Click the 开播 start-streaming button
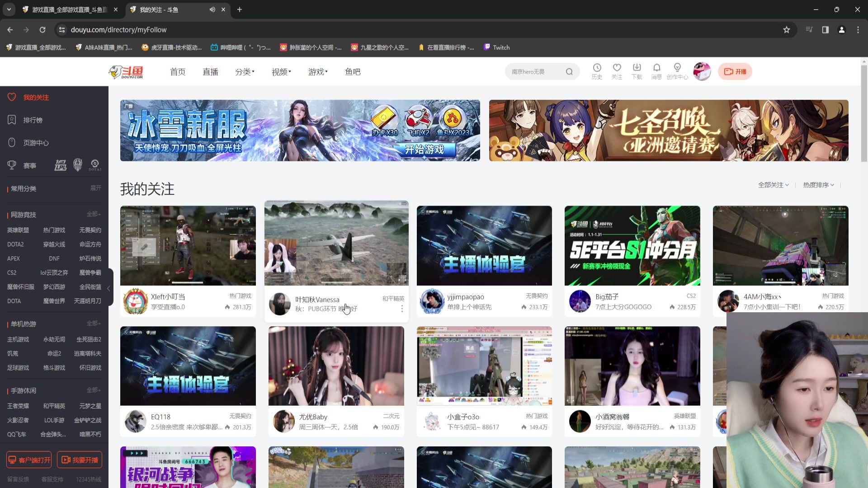 [x=735, y=71]
